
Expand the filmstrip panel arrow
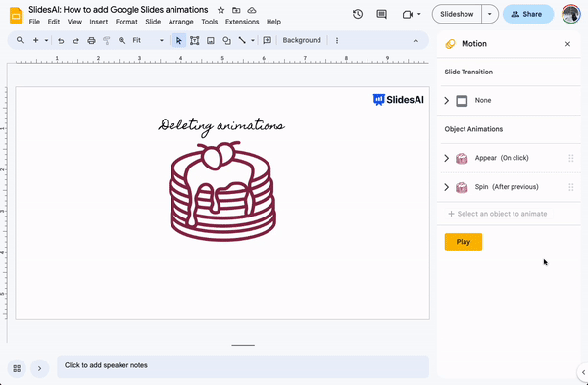coord(39,368)
